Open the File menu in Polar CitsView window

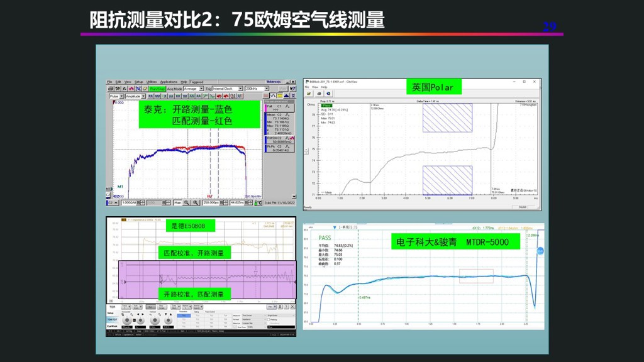point(307,87)
